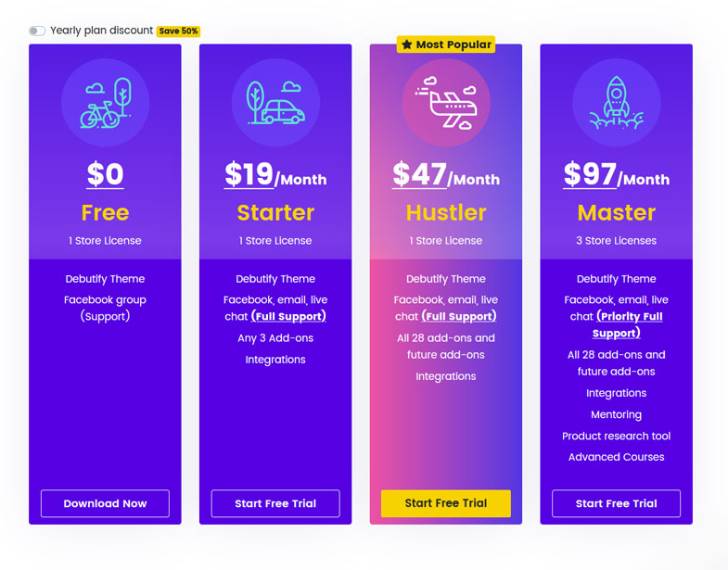Click the Save 50% badge
This screenshot has width=728, height=570.
tap(178, 32)
